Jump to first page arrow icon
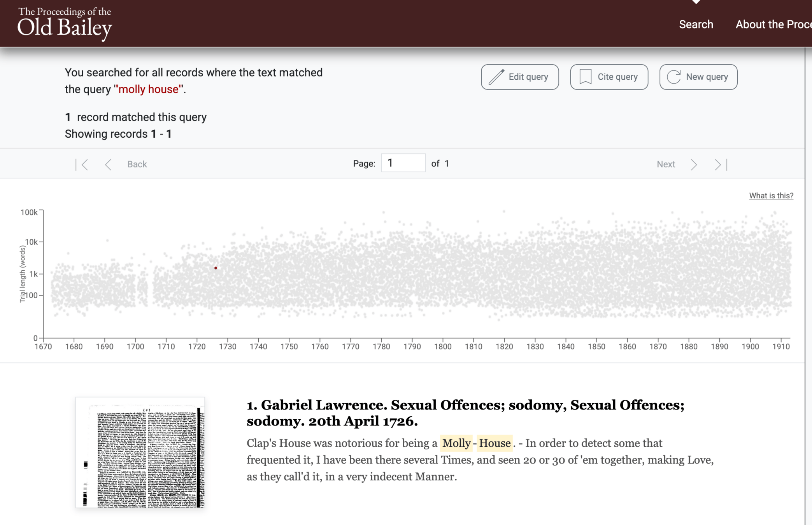 (x=82, y=164)
